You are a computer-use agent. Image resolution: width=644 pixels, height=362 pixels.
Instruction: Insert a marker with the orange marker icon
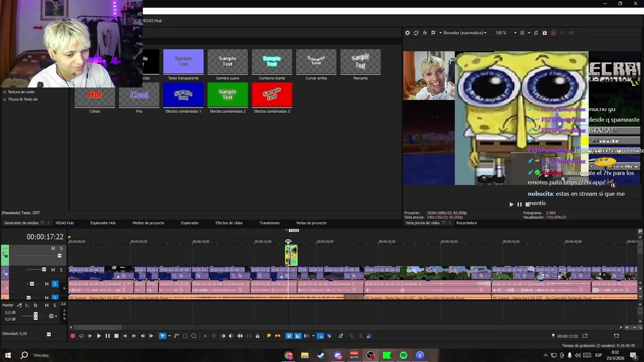coord(269,336)
